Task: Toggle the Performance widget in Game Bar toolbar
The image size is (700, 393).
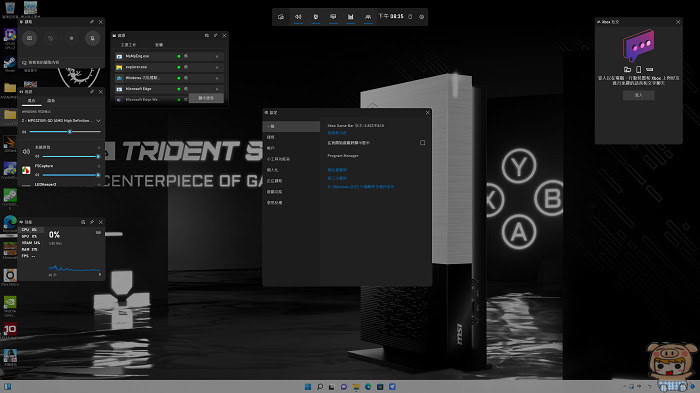Action: click(333, 17)
